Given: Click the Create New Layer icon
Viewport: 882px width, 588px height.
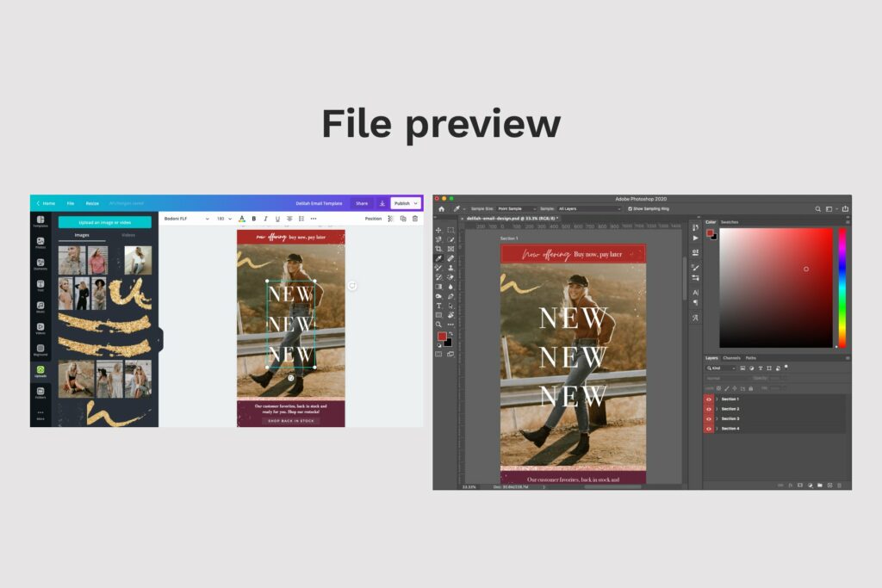Looking at the screenshot, I should pos(829,484).
